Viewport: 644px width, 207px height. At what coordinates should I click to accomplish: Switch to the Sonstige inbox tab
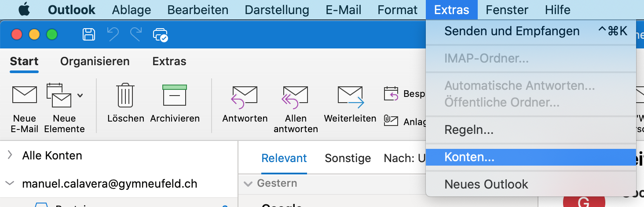click(348, 158)
